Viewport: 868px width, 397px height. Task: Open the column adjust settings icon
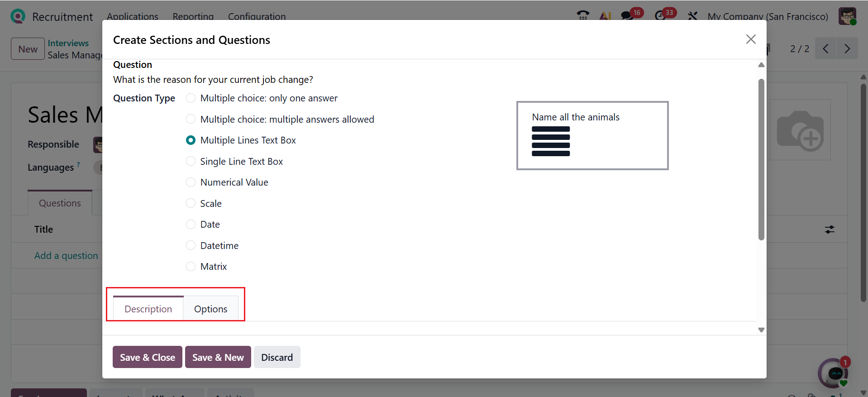pos(829,230)
